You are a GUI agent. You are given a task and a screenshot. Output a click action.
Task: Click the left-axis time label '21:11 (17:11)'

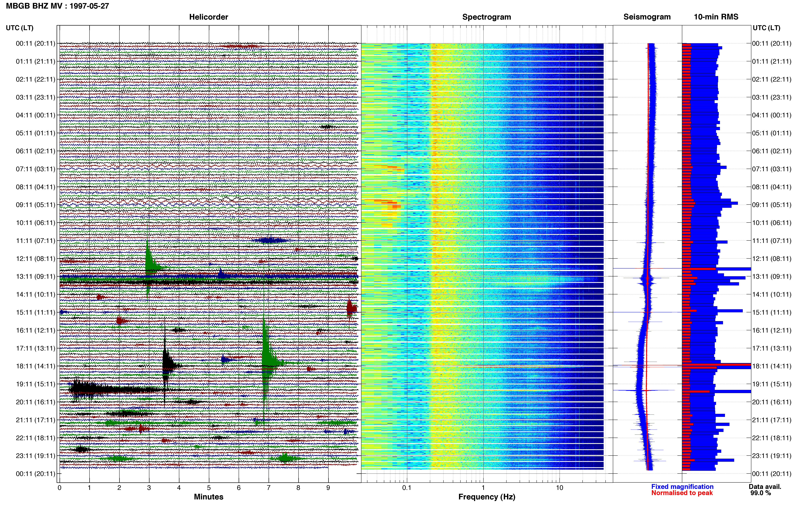coord(35,420)
